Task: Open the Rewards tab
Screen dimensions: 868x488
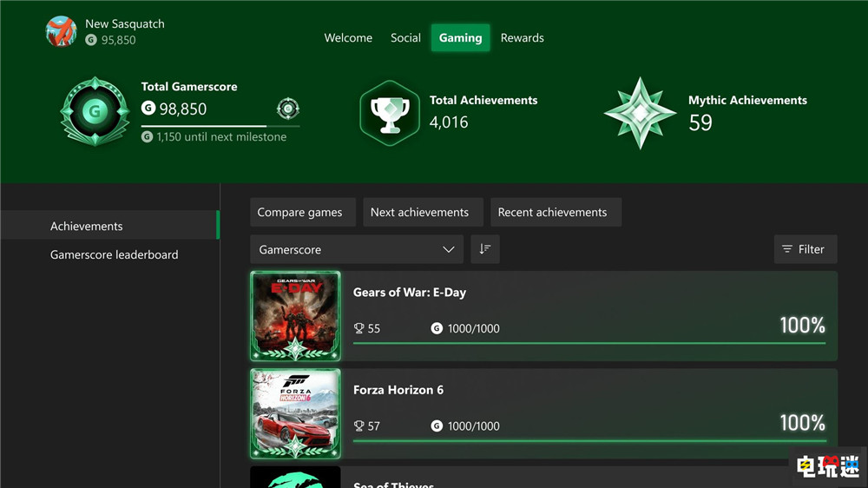Action: [x=522, y=37]
